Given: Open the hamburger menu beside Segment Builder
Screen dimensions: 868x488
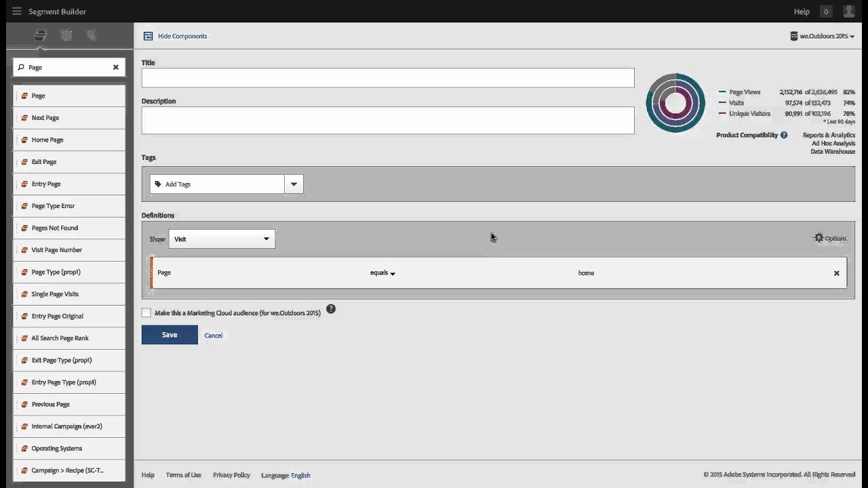Looking at the screenshot, I should 17,12.
